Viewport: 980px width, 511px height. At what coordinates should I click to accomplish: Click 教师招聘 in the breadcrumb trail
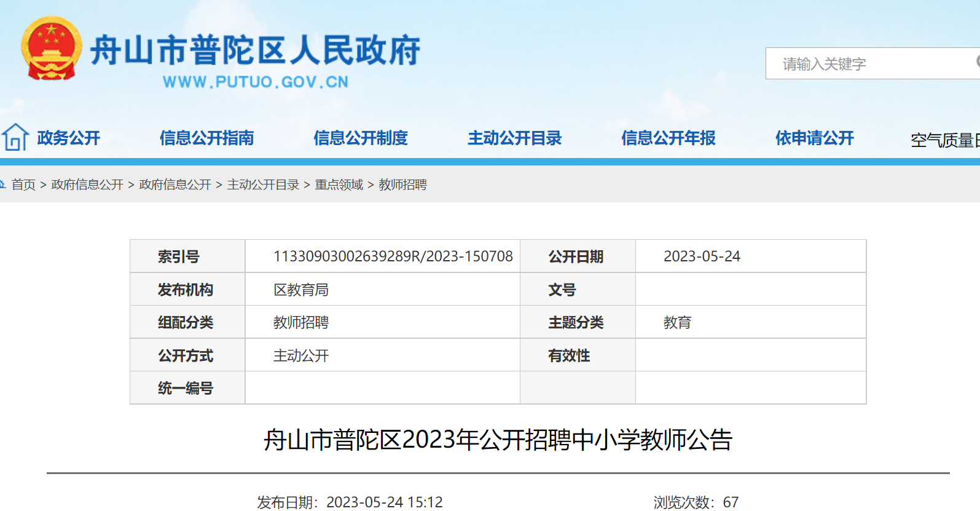click(402, 184)
